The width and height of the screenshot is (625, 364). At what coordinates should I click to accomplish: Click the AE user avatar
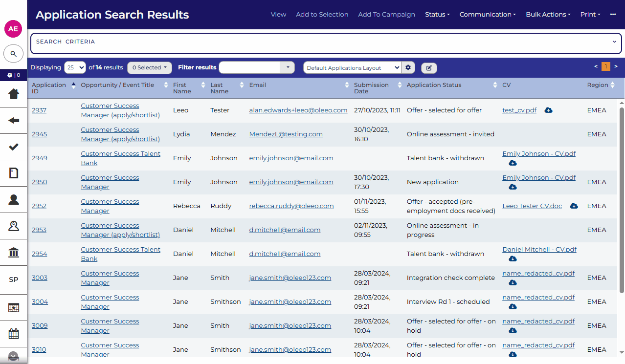pos(13,29)
